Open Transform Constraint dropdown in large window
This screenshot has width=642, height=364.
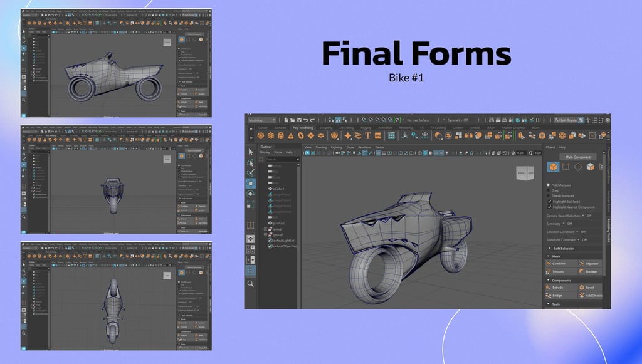579,240
